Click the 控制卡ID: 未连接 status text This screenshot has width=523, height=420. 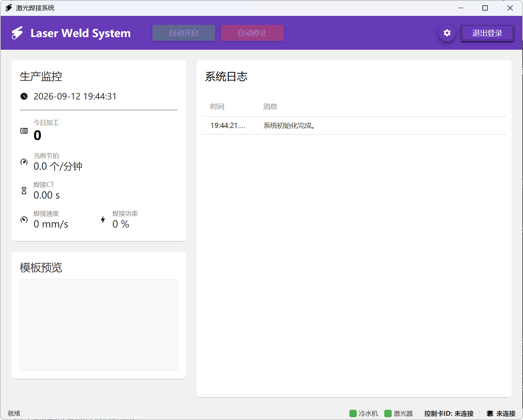449,413
